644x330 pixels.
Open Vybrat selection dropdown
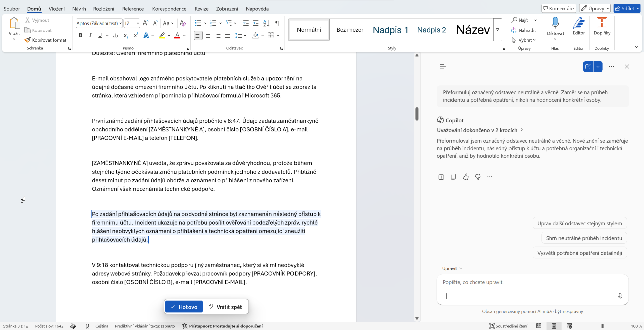tap(524, 40)
